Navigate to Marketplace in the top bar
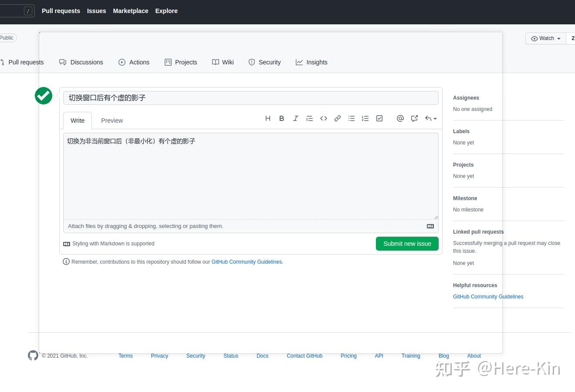This screenshot has width=575, height=392. pos(130,10)
